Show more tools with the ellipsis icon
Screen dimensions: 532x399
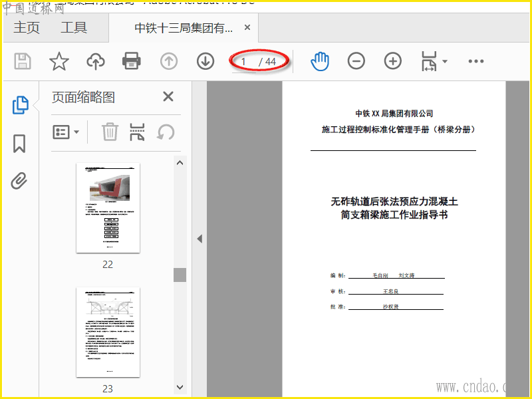(475, 61)
